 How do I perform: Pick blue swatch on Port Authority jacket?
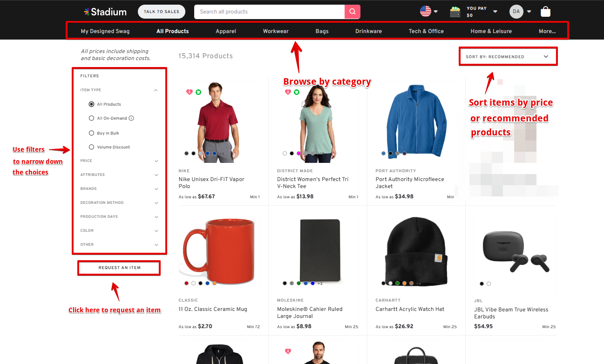[384, 153]
